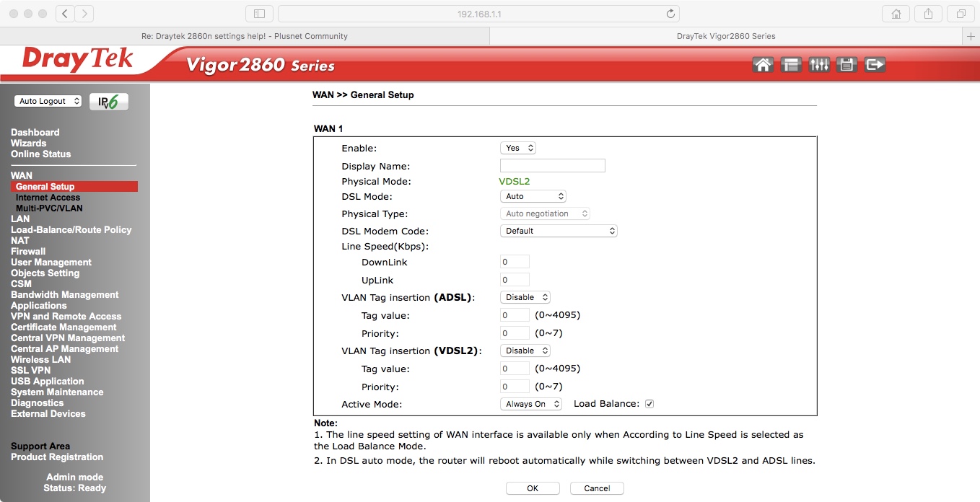
Task: Save the configuration using the floppy disk icon
Action: tap(846, 64)
